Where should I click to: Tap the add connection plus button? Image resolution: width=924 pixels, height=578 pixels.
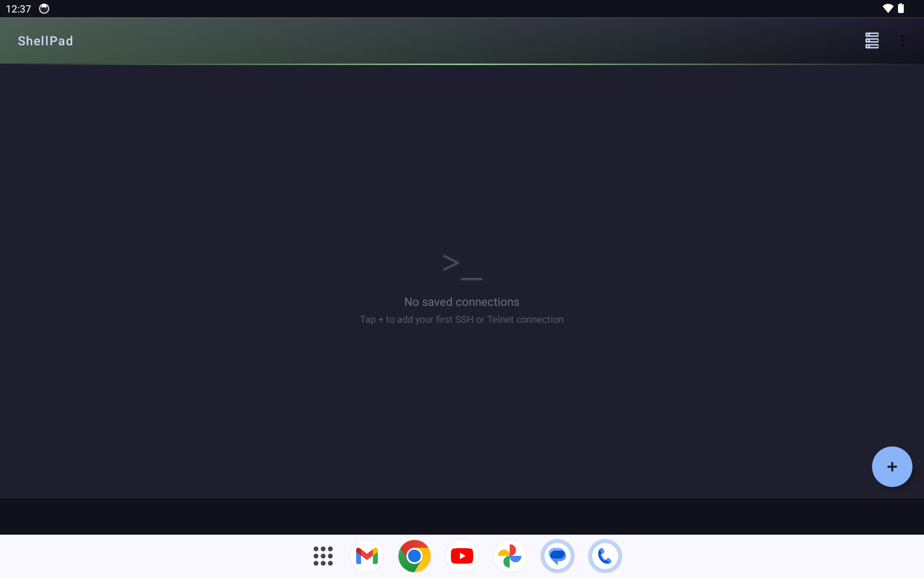pyautogui.click(x=892, y=466)
